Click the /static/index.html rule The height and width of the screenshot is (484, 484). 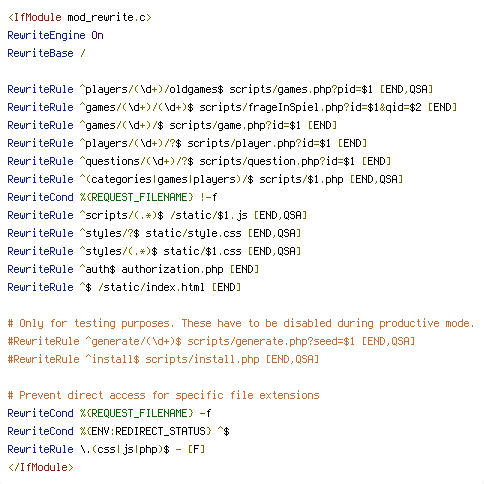(124, 287)
